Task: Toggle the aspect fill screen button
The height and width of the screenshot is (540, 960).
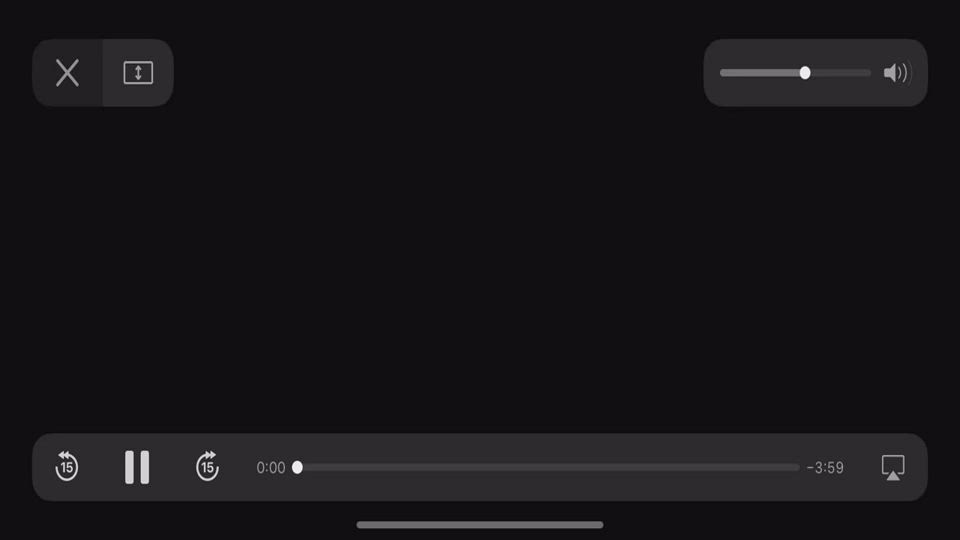Action: [138, 73]
